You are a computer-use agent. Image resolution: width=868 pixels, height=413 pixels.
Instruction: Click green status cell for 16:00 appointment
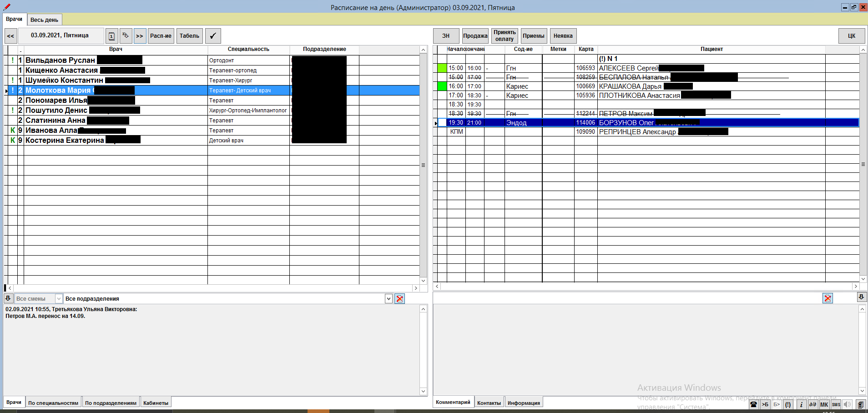[x=442, y=86]
